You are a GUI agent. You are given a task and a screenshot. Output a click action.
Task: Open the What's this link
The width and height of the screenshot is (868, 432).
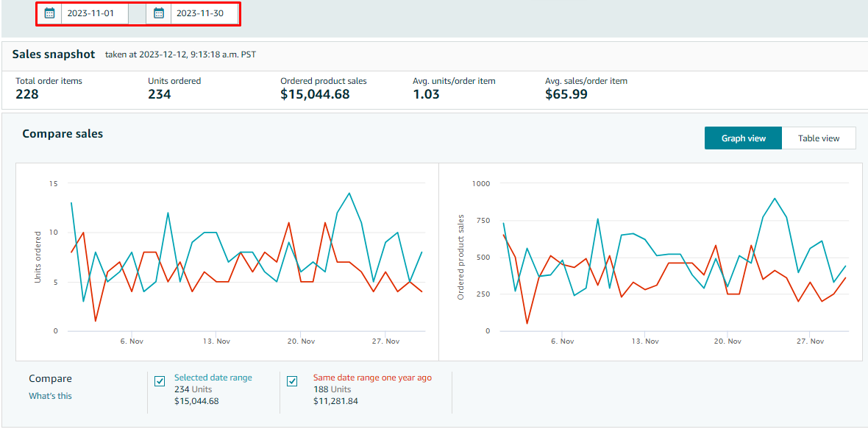tap(50, 396)
